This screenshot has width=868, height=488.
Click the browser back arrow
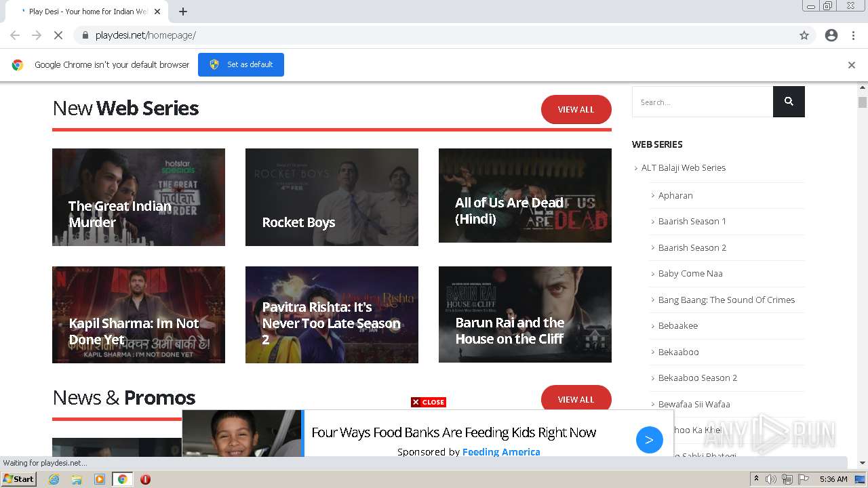coord(15,35)
